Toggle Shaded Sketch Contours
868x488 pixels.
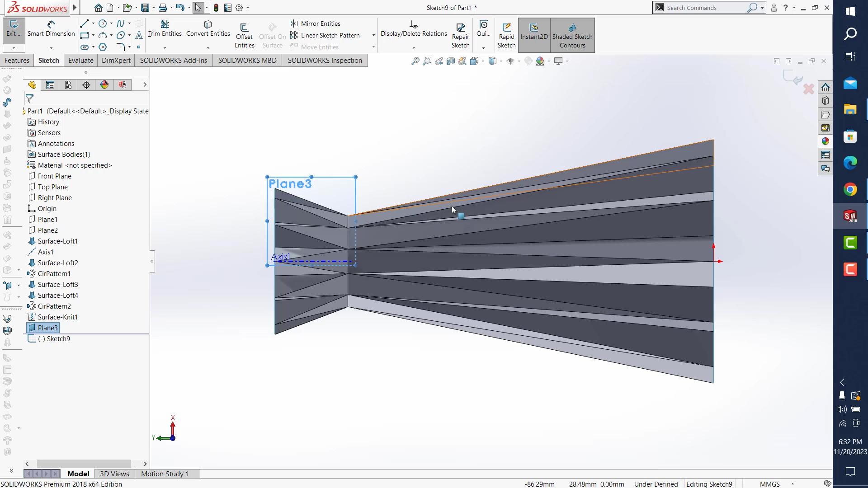[x=572, y=35]
